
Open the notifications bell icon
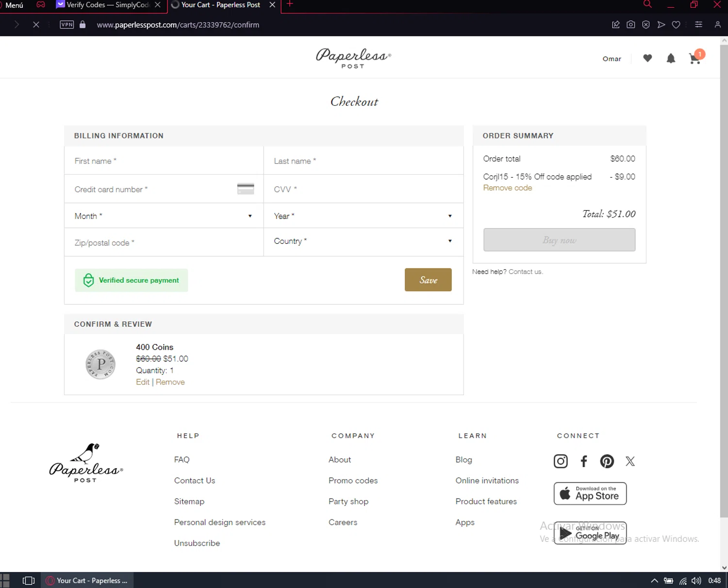click(671, 59)
